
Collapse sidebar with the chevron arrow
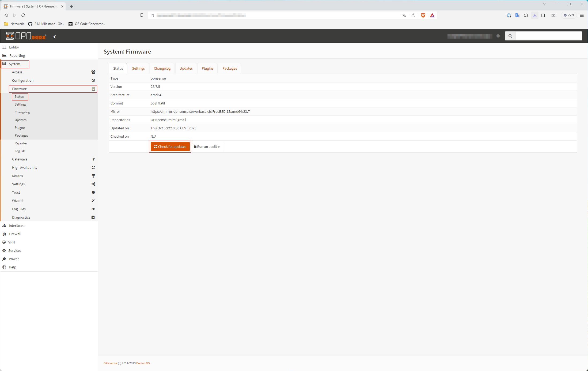point(55,37)
